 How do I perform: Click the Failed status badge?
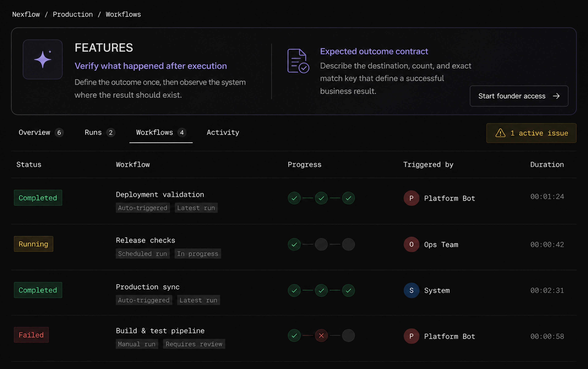[x=31, y=335]
